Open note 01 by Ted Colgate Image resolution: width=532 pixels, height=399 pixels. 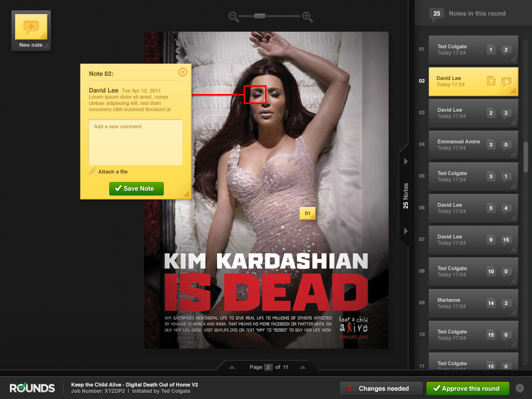coord(473,50)
